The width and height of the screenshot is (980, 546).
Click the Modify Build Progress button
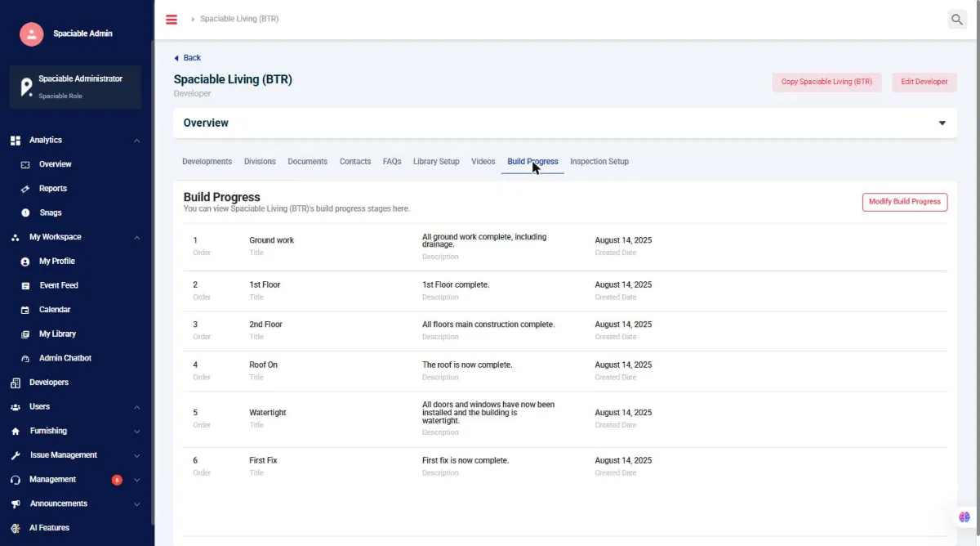coord(905,202)
